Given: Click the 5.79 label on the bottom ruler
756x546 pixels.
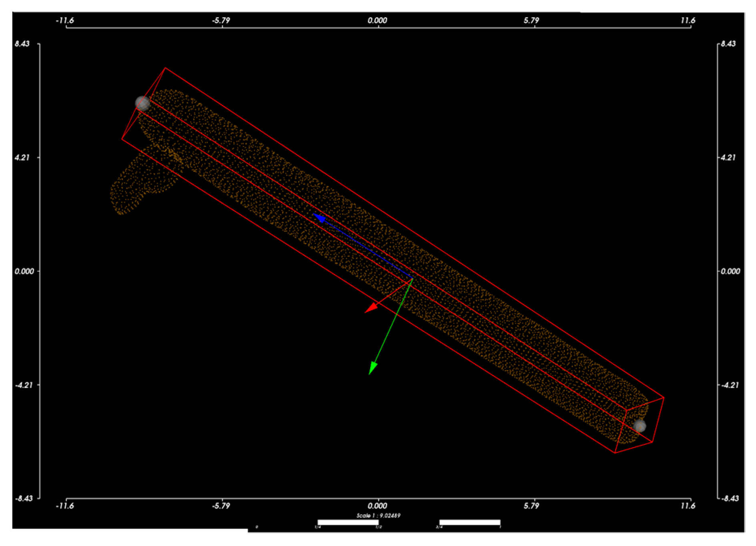Looking at the screenshot, I should pyautogui.click(x=531, y=506).
